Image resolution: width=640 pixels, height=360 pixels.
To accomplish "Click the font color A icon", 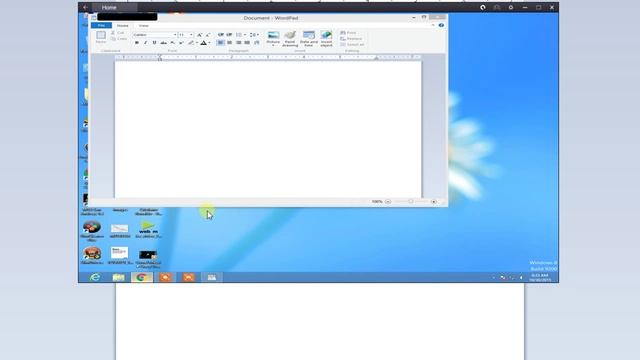I will coord(203,43).
